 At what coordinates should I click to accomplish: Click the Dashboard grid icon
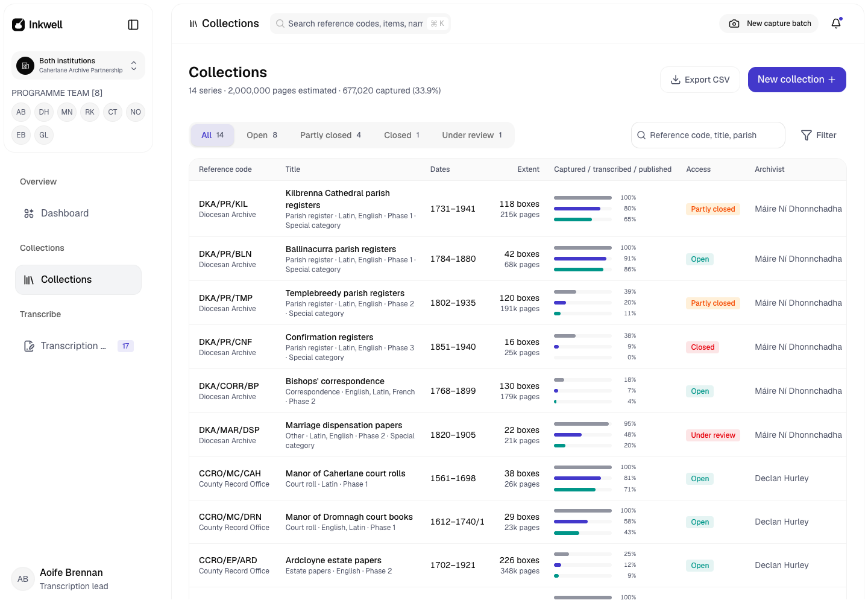tap(29, 213)
